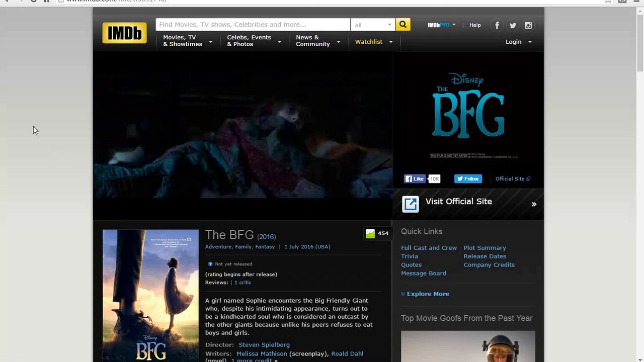Open the Release Dates link
Screen dimensions: 644x362
click(x=485, y=256)
